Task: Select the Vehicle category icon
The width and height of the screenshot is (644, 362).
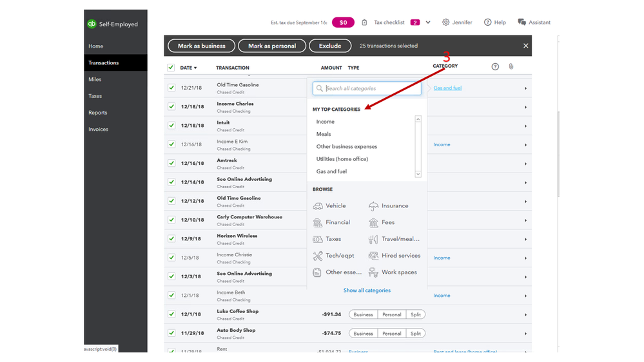Action: [318, 206]
